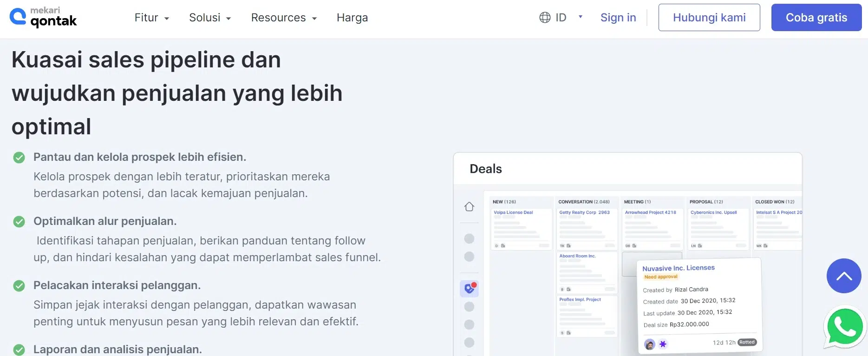
Task: Click the Optimalkan alur penjualan heading
Action: click(x=105, y=221)
